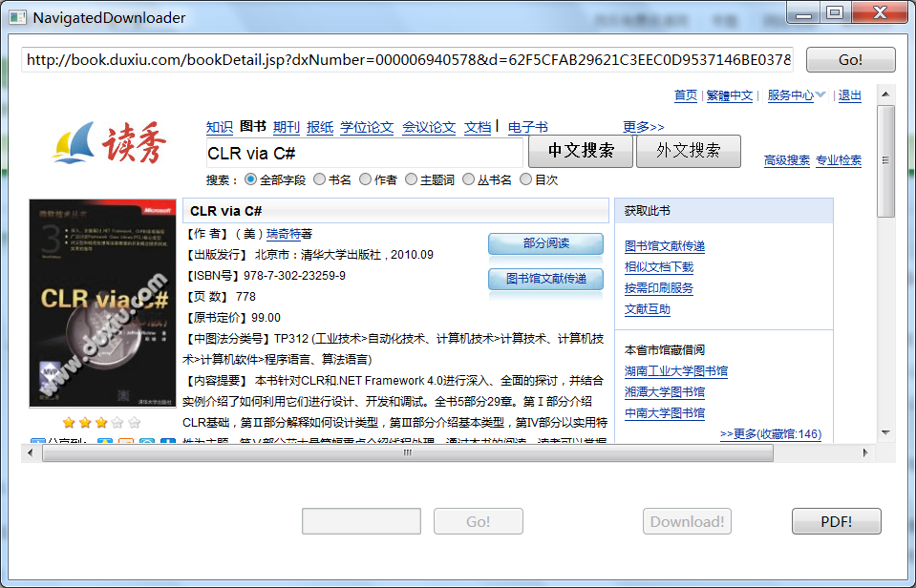Click the 部分阅读 button
The image size is (916, 588).
pos(545,243)
